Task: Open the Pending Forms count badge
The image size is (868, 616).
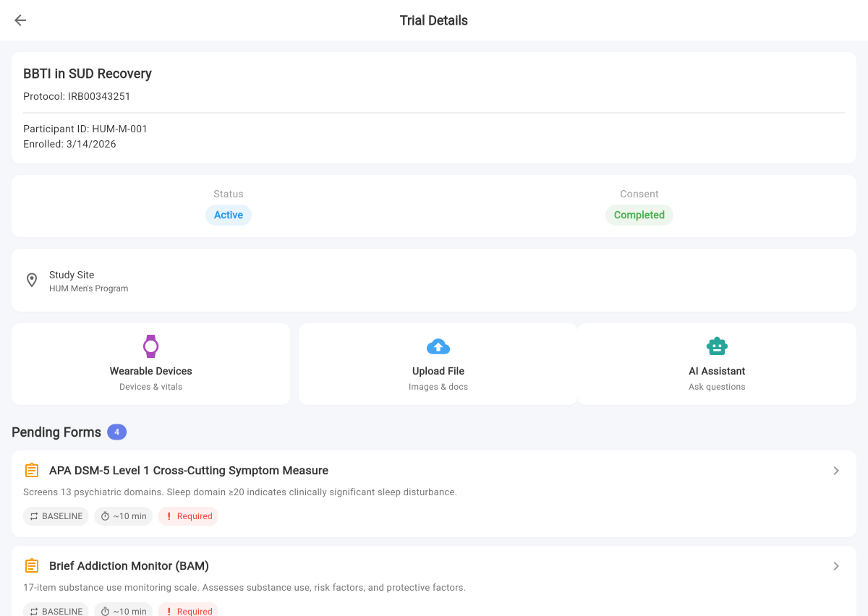Action: click(x=116, y=432)
